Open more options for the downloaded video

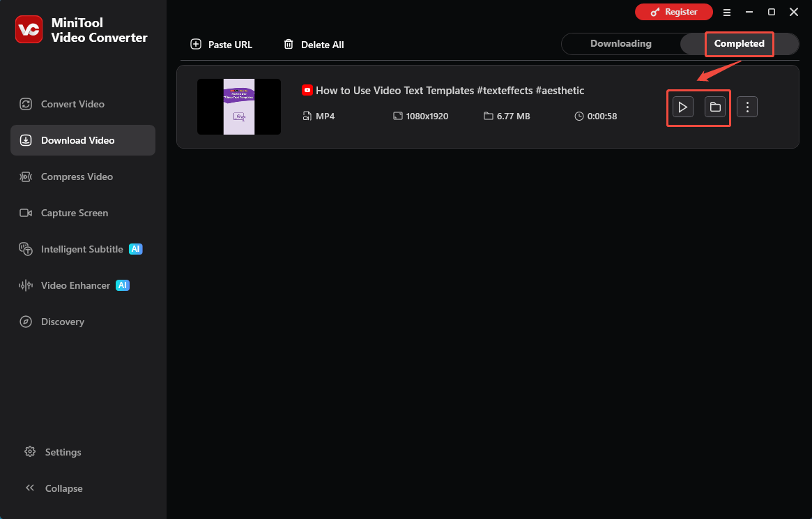click(747, 107)
